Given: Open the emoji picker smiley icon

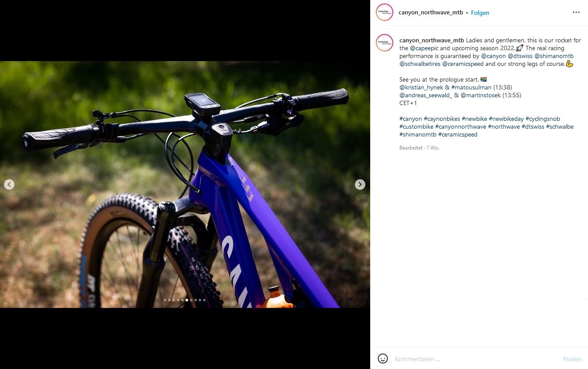Looking at the screenshot, I should coord(383,359).
